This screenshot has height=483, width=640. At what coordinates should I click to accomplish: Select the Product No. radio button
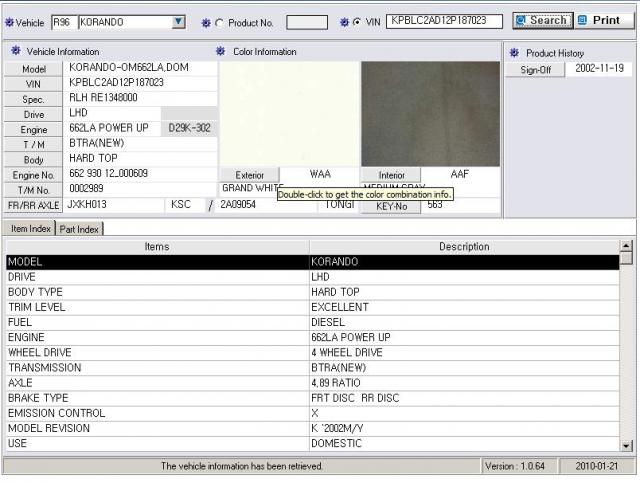coord(219,23)
